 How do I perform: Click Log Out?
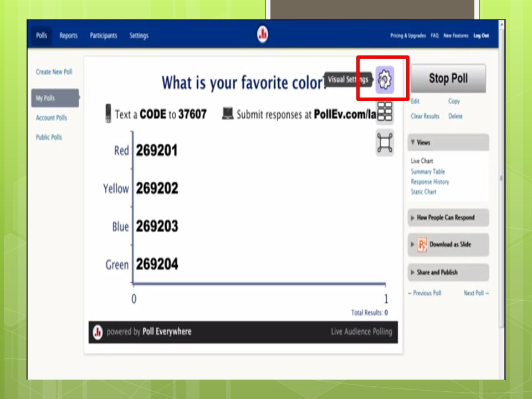[481, 35]
